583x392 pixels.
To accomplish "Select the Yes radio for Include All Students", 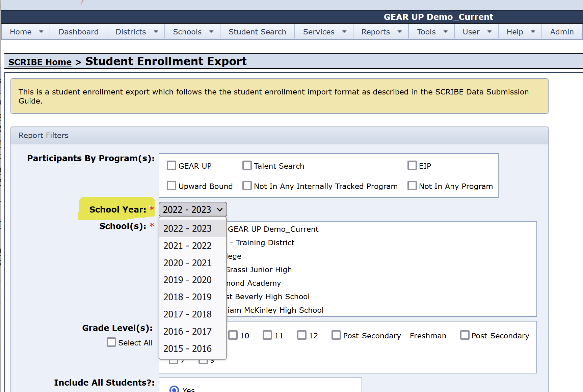I will tap(174, 389).
